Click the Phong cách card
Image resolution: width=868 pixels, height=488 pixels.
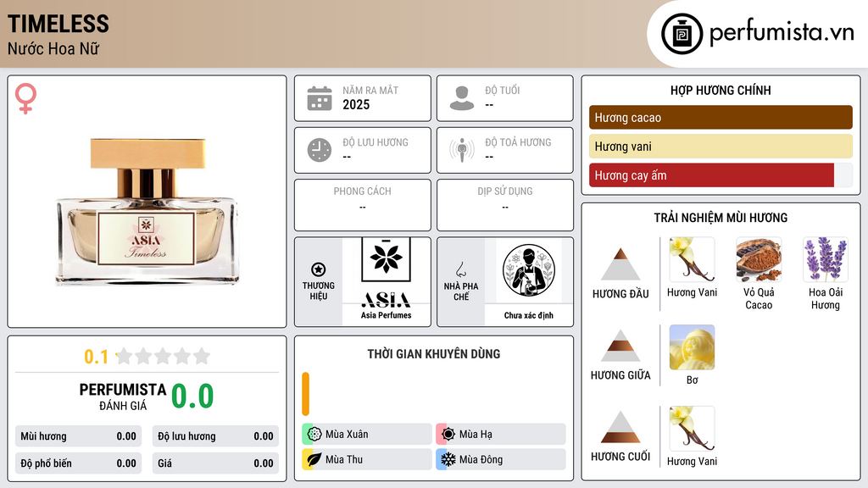click(x=363, y=205)
